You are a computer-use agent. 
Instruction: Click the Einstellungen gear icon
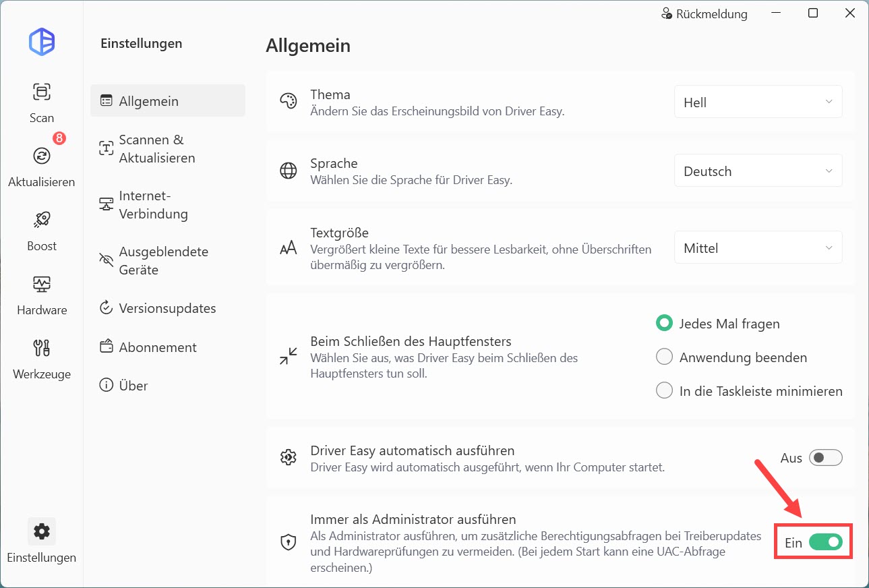42,531
